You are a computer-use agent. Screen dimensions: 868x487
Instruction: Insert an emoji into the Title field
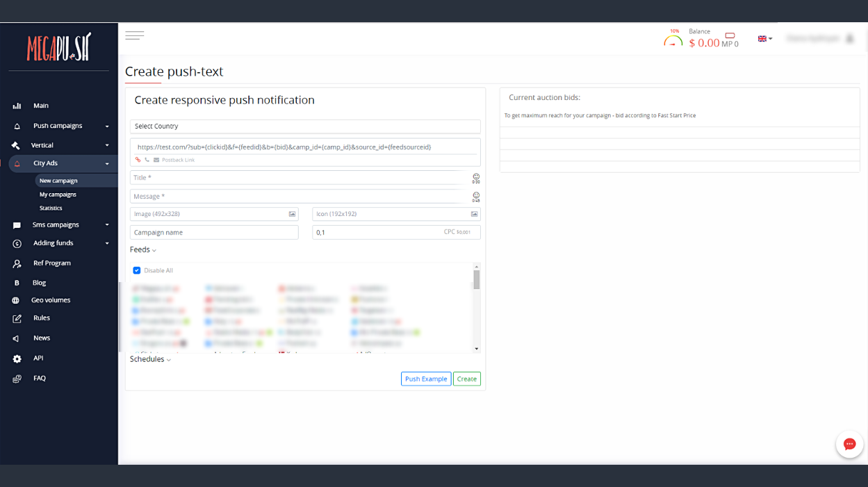click(x=475, y=179)
